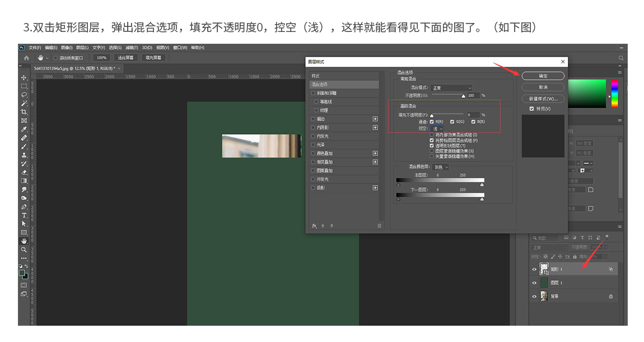Uncheck the 预览(V) preview checkbox

click(x=531, y=109)
